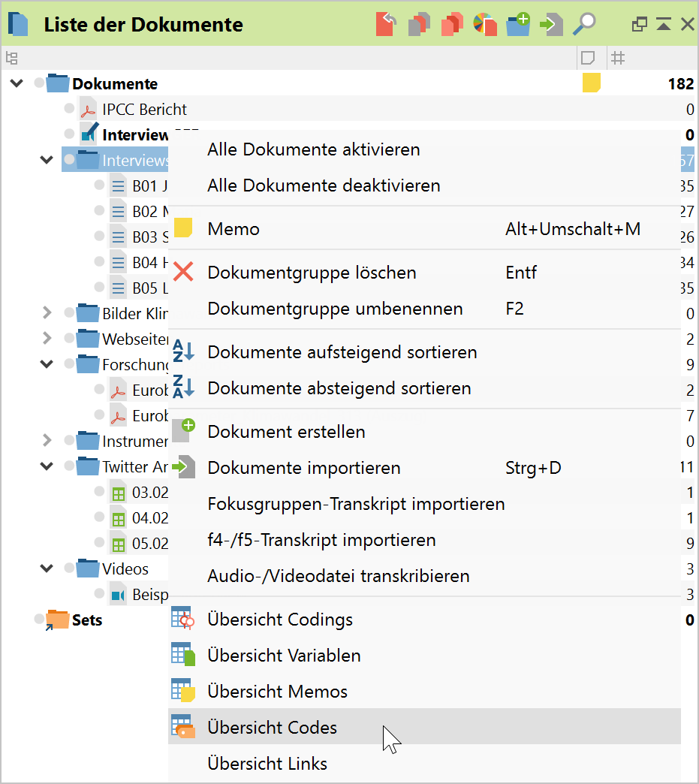Expand the Instrumente document group
Image resolution: width=699 pixels, height=784 pixels.
[47, 441]
